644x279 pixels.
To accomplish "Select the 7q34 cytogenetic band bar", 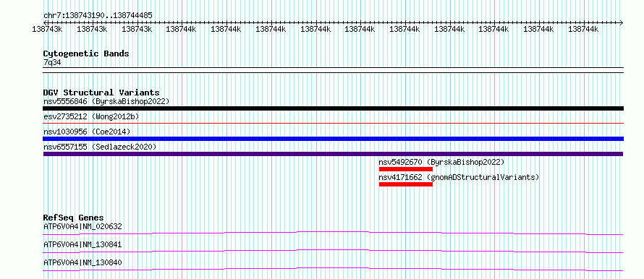I will [333, 70].
